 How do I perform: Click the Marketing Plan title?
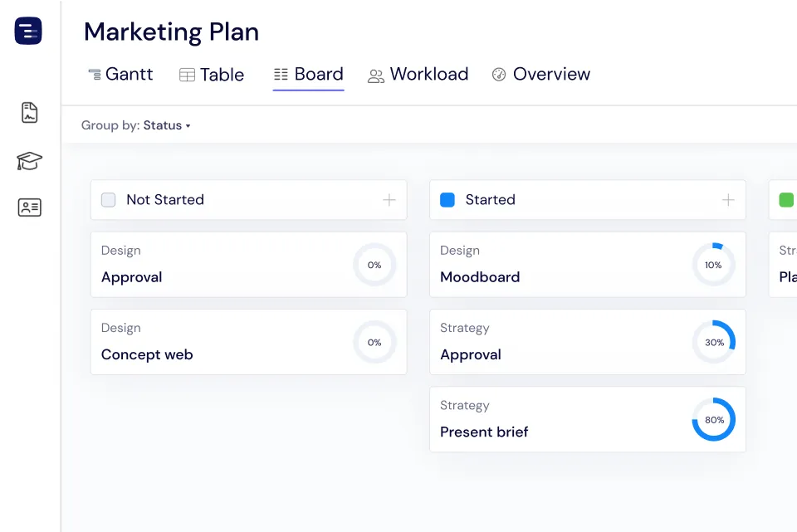(x=171, y=32)
